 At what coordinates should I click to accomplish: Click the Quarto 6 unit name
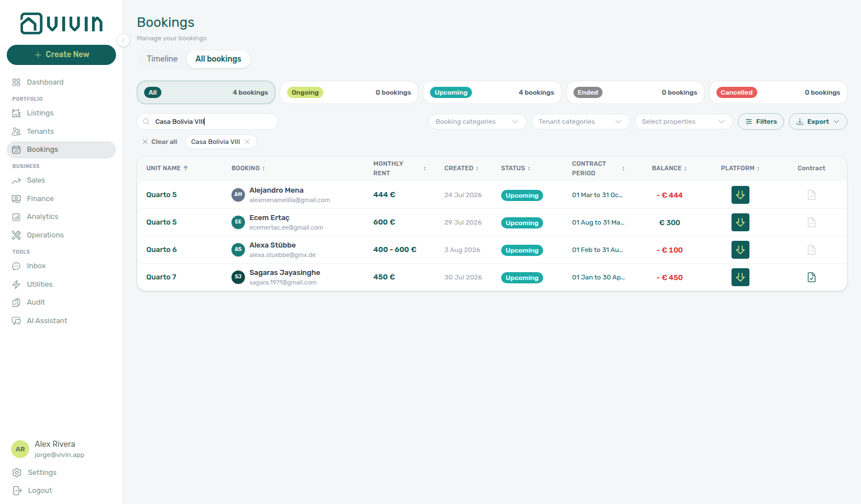[x=161, y=250]
